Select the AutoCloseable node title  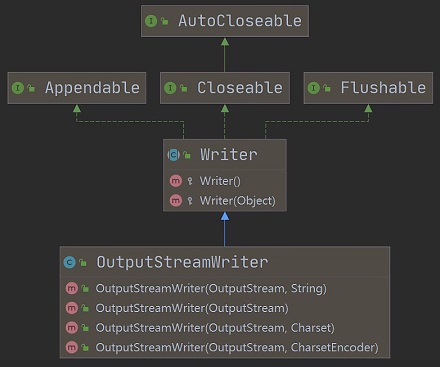[240, 21]
